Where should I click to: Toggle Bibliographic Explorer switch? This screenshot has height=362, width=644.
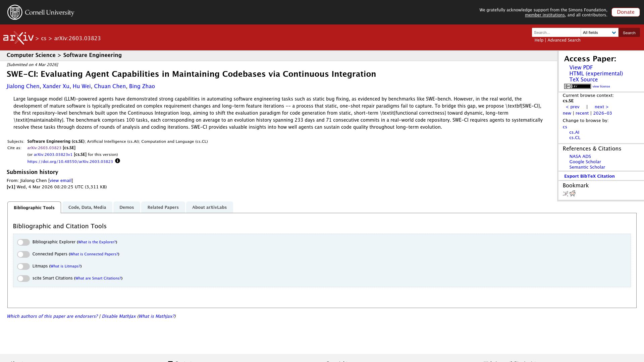pos(23,242)
